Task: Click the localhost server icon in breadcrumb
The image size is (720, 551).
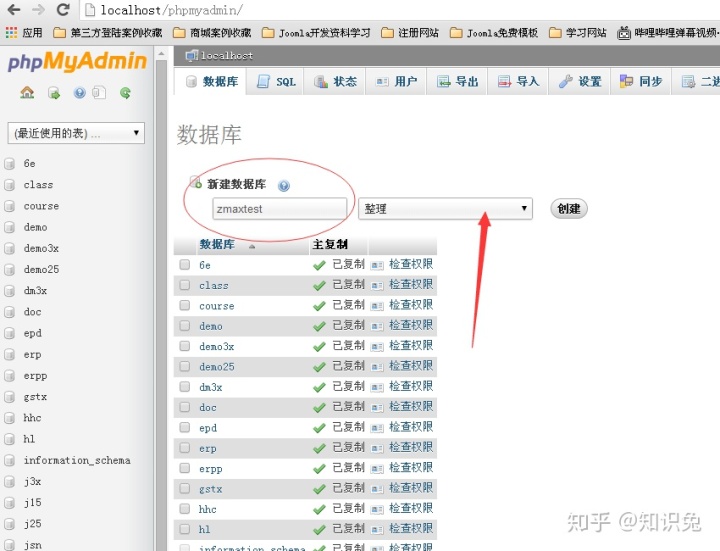Action: coord(191,56)
